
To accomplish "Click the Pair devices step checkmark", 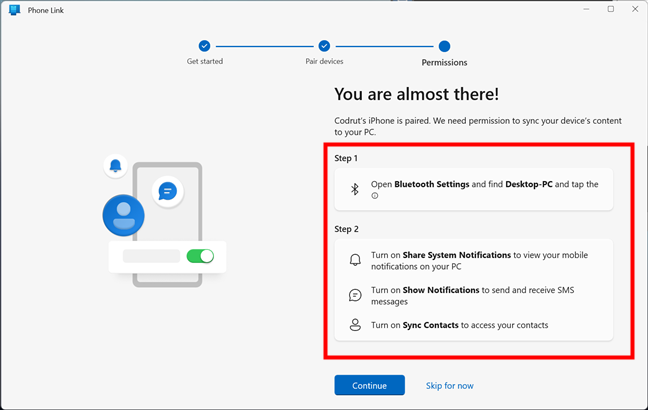I will [x=324, y=46].
